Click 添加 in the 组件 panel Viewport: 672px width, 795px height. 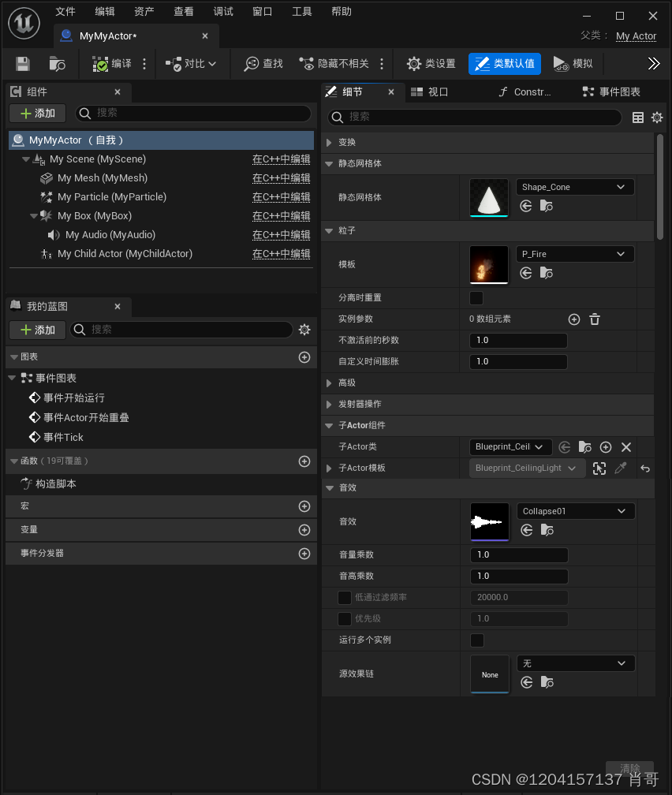point(38,113)
